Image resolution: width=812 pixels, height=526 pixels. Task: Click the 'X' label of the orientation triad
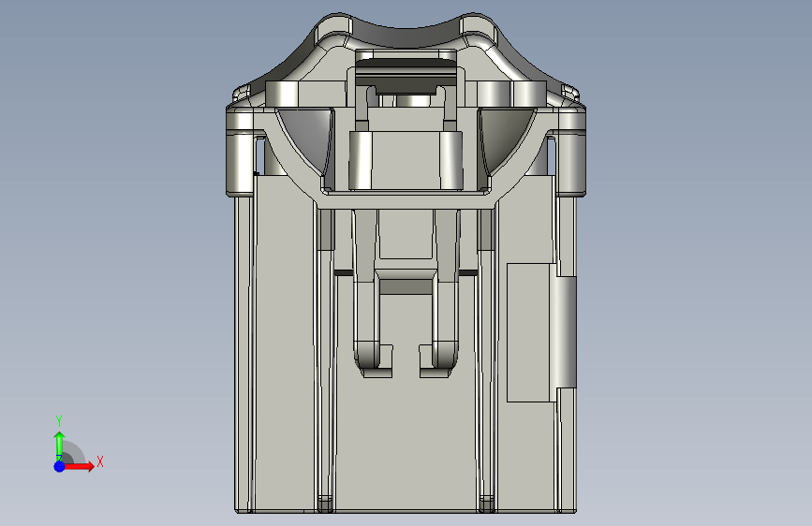100,461
